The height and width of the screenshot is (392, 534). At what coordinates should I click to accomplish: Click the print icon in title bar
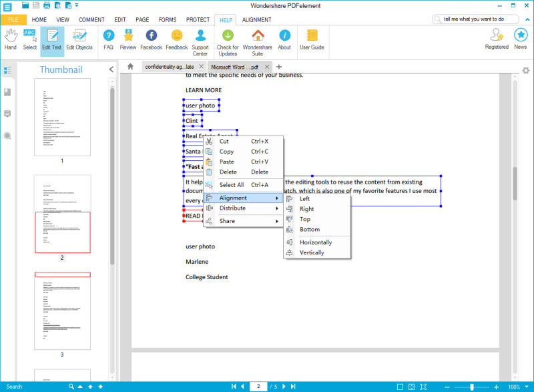(x=47, y=5)
